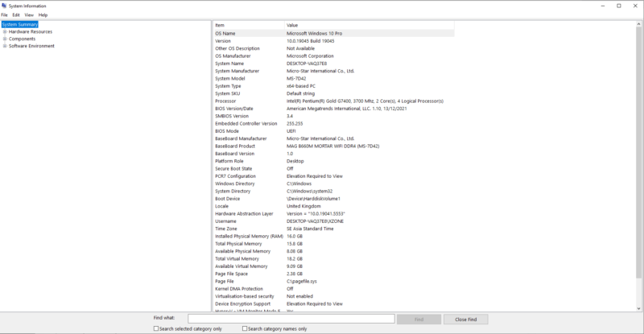The image size is (644, 334).
Task: Select the System Name row
Action: [333, 64]
